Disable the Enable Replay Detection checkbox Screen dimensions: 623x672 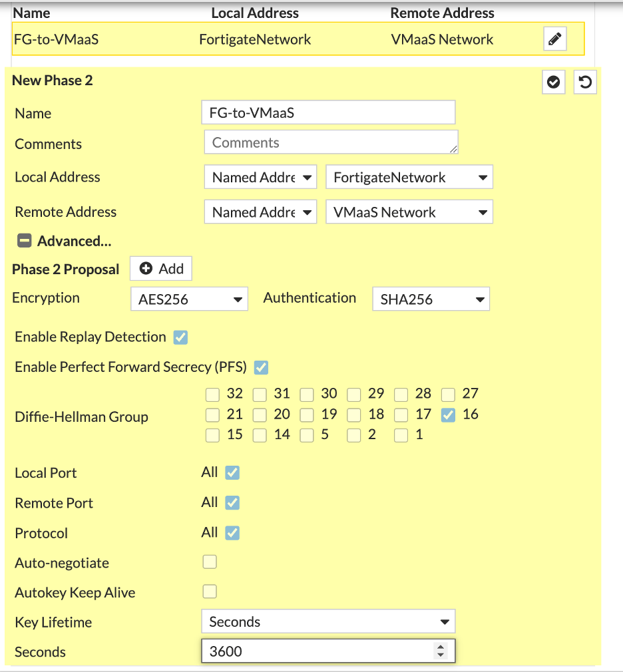point(180,337)
